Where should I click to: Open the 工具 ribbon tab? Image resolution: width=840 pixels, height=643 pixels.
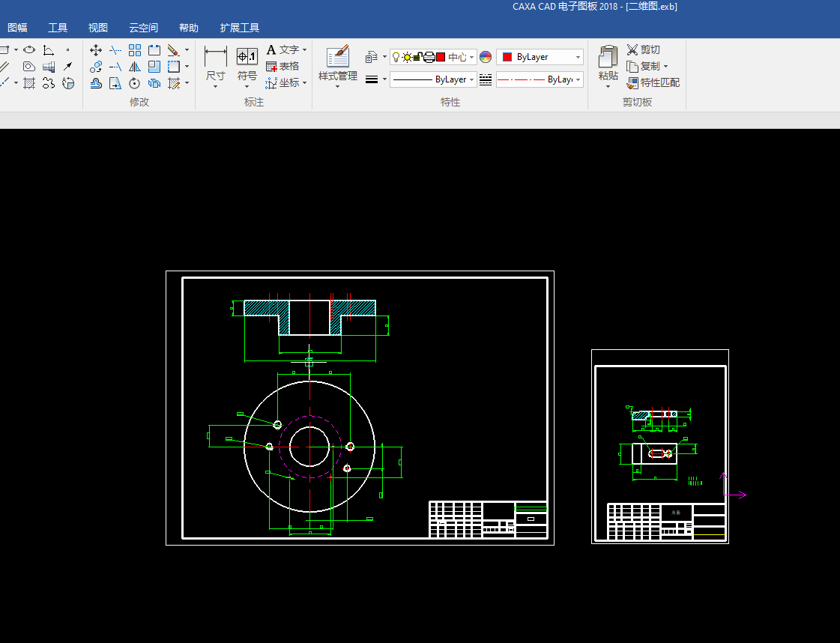58,28
